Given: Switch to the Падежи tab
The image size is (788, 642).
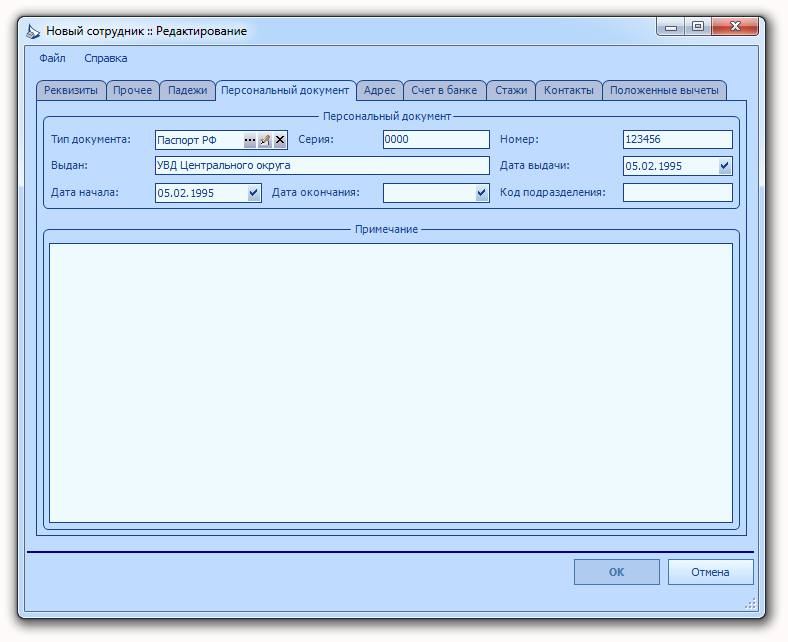Looking at the screenshot, I should 187,90.
